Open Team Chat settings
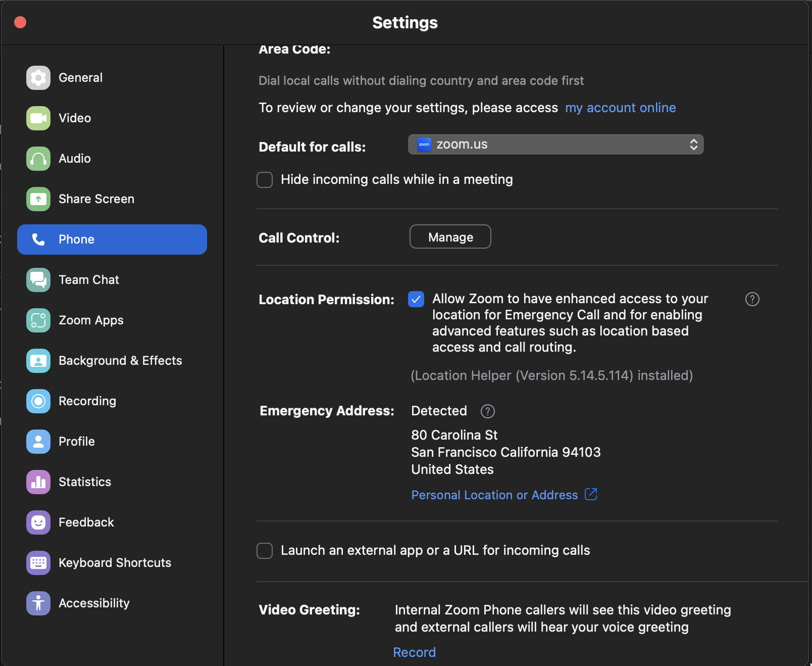 point(112,280)
